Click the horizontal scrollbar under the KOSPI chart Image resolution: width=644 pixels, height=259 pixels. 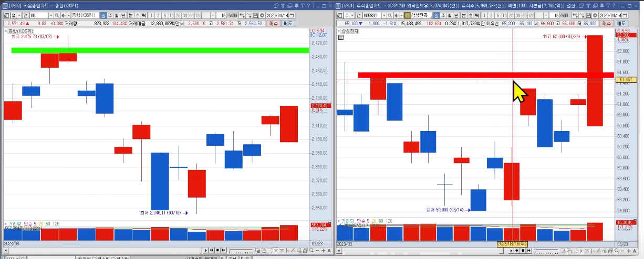(x=102, y=251)
